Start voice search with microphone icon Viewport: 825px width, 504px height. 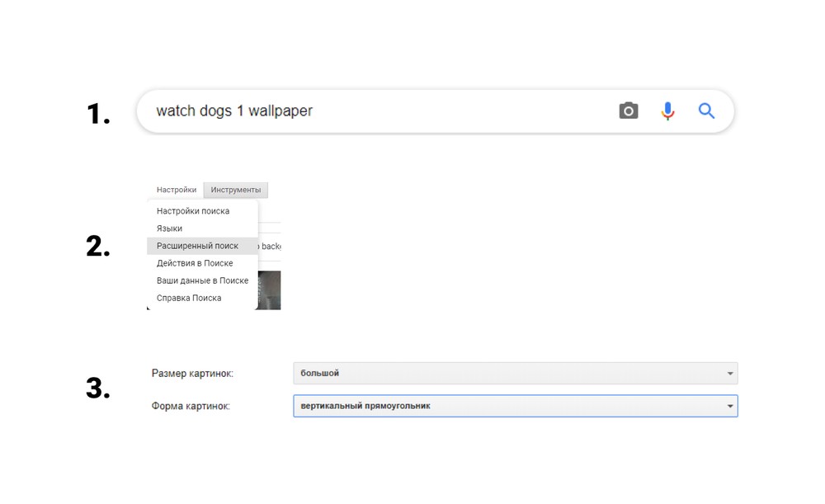point(667,111)
